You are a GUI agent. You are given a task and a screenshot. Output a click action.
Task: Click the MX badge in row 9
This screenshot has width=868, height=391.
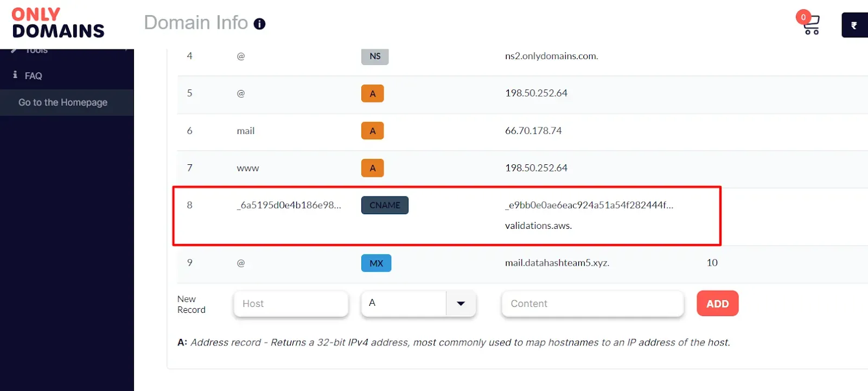click(x=376, y=263)
